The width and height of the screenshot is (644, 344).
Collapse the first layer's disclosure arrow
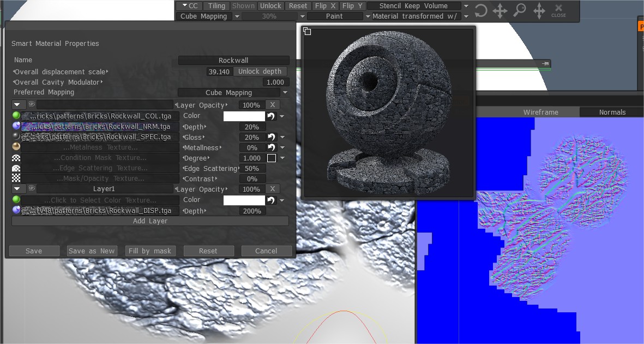(18, 104)
